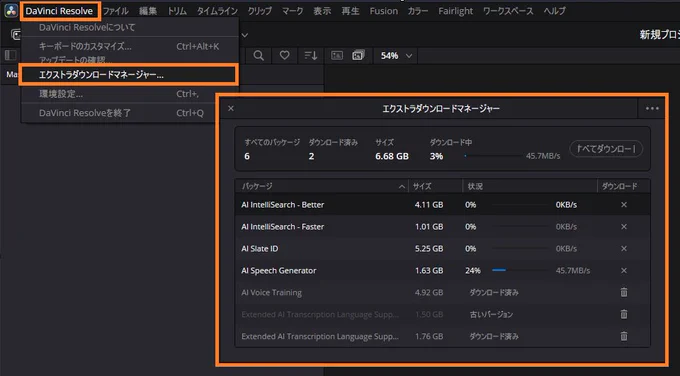
Task: Cancel AI Slate ID download
Action: [624, 248]
